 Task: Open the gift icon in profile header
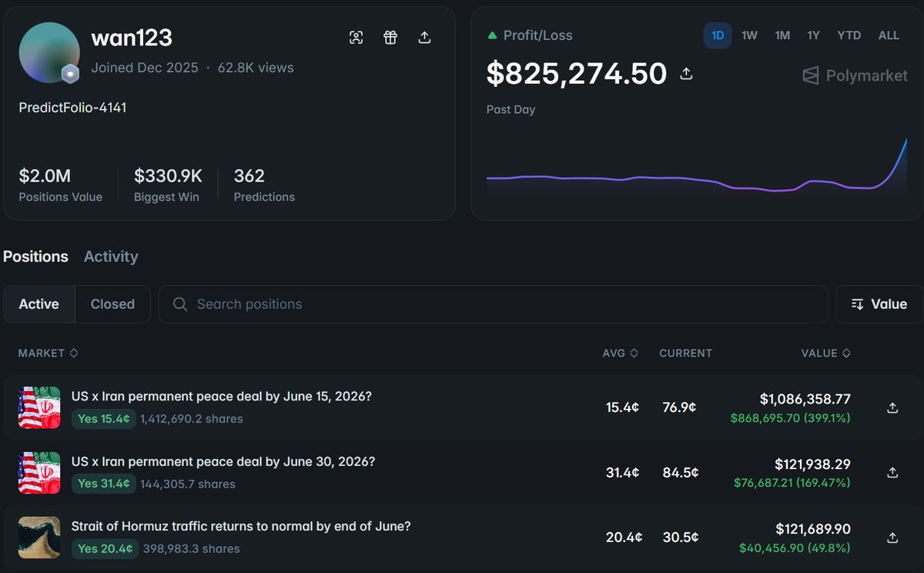pos(390,38)
